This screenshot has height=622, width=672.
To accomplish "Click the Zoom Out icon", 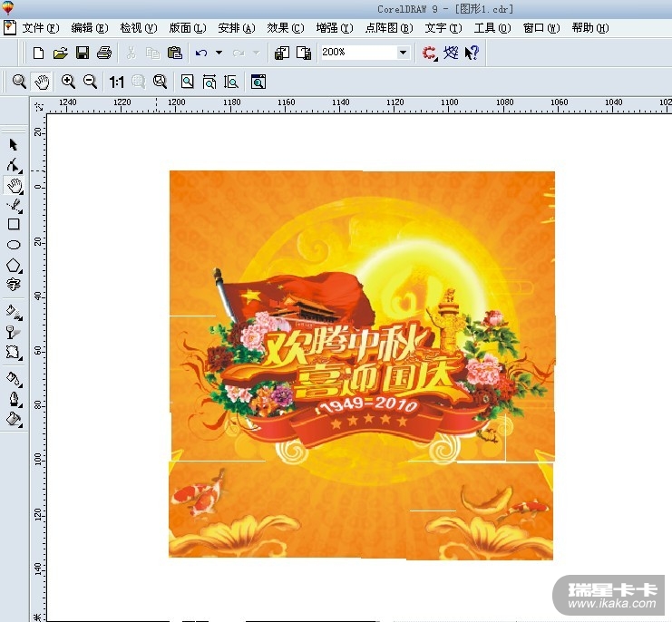I will tap(90, 82).
